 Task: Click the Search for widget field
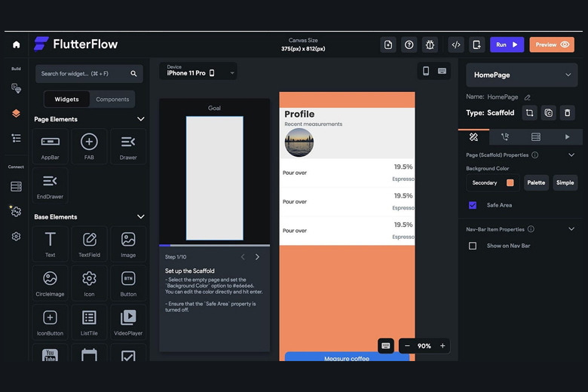(x=89, y=74)
